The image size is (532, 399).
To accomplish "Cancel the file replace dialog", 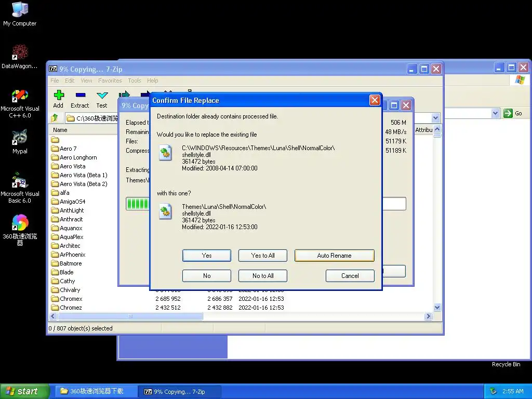I will (350, 276).
